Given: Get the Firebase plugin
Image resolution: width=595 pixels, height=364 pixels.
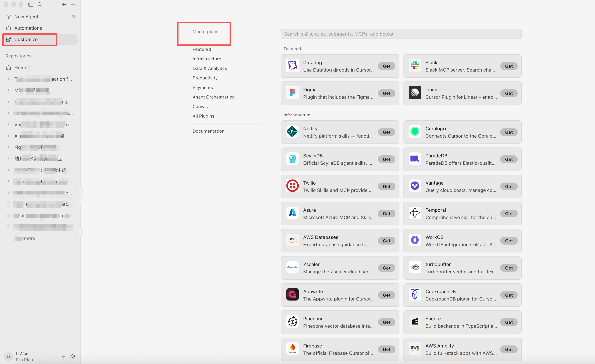Looking at the screenshot, I should 386,349.
